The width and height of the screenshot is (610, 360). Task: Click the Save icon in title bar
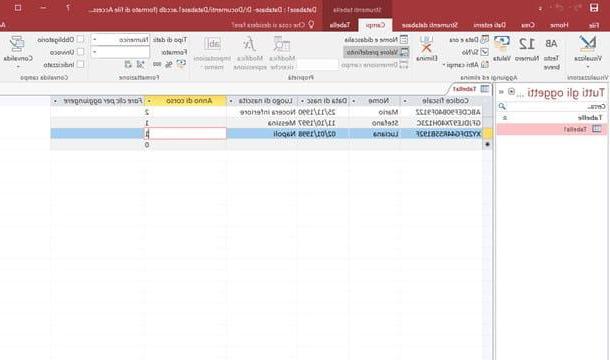click(x=594, y=8)
